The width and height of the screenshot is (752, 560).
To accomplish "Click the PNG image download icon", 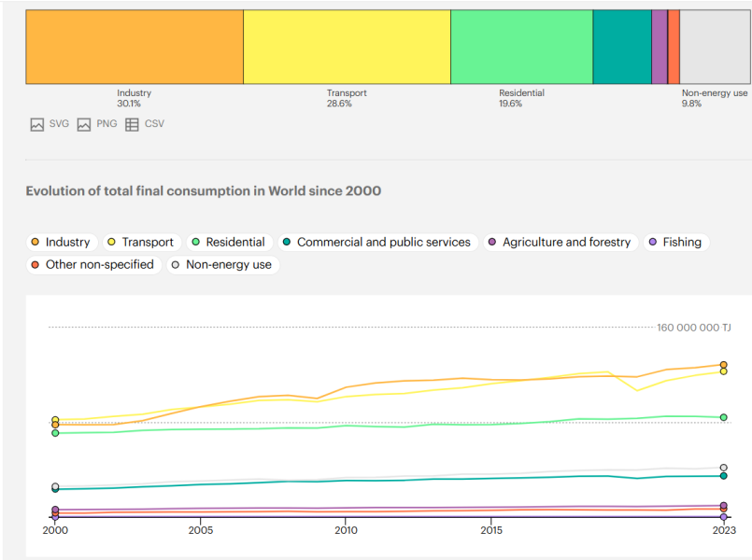I will [x=84, y=124].
